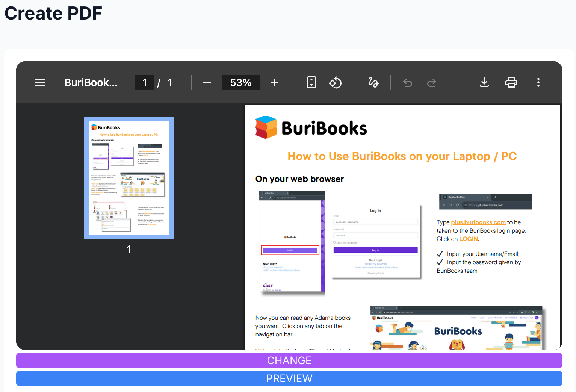Click the blue PREVIEW button
The image size is (576, 392).
tap(289, 378)
